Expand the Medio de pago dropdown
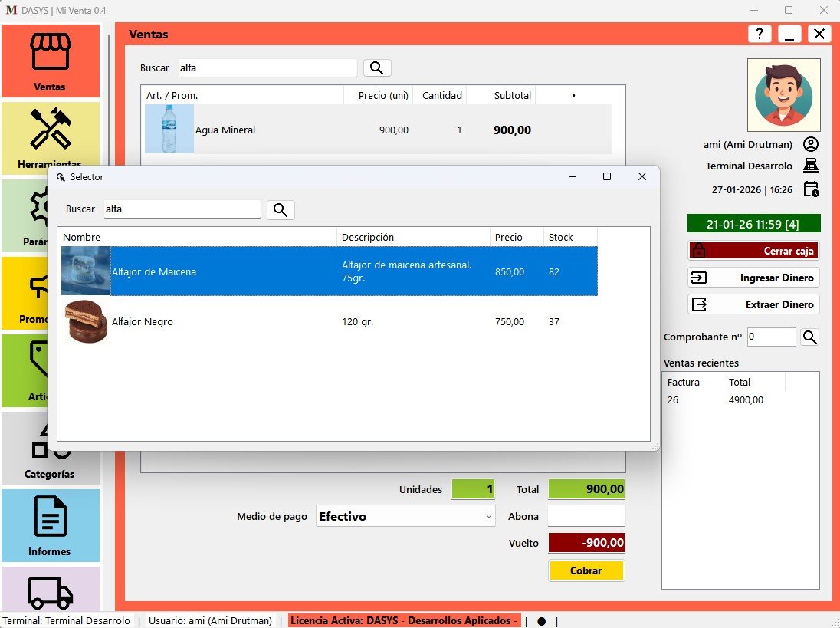The width and height of the screenshot is (840, 628). click(x=489, y=517)
